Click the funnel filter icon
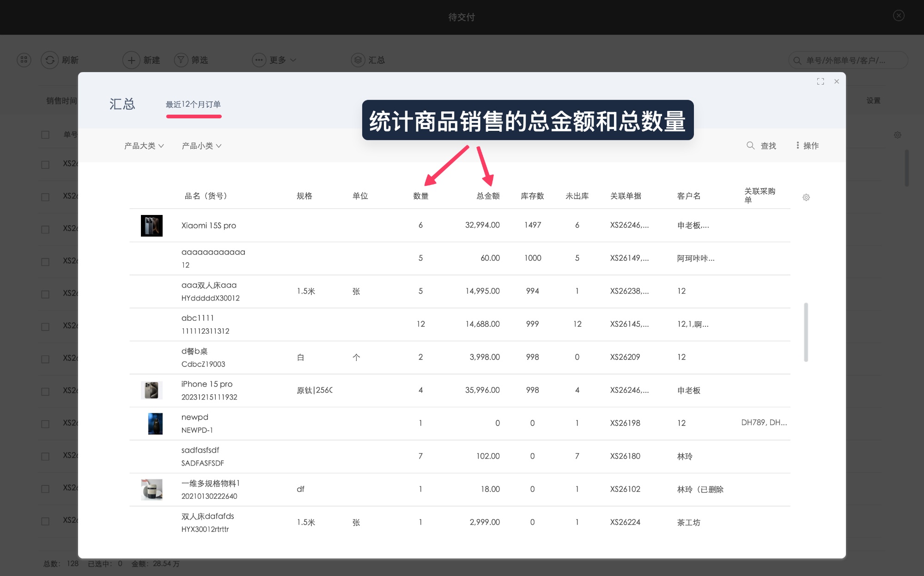The image size is (924, 576). (x=181, y=60)
